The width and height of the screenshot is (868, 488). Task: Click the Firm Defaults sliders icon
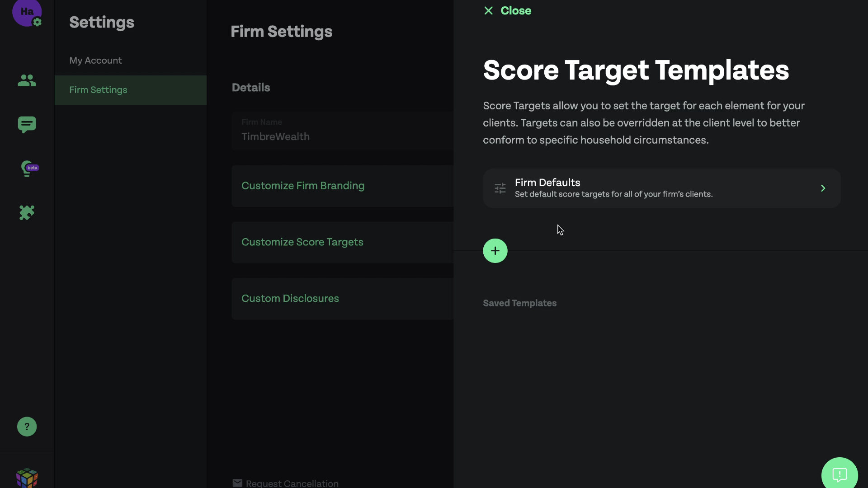click(x=500, y=188)
